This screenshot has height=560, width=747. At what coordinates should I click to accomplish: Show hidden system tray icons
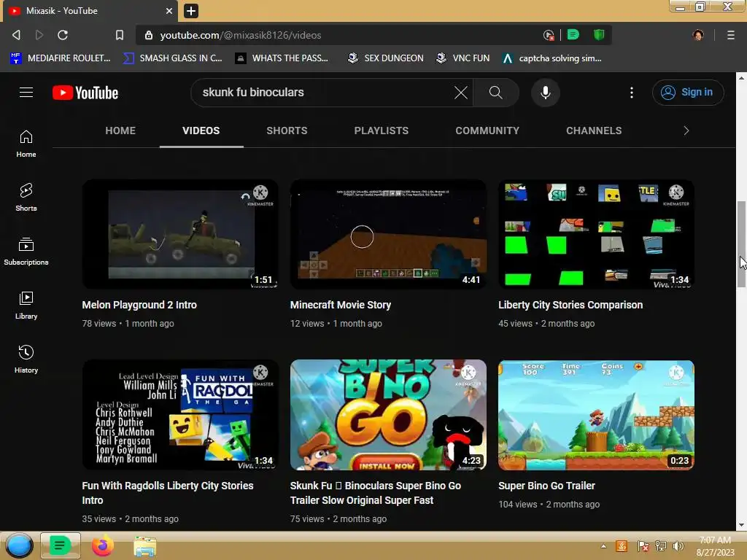point(603,546)
